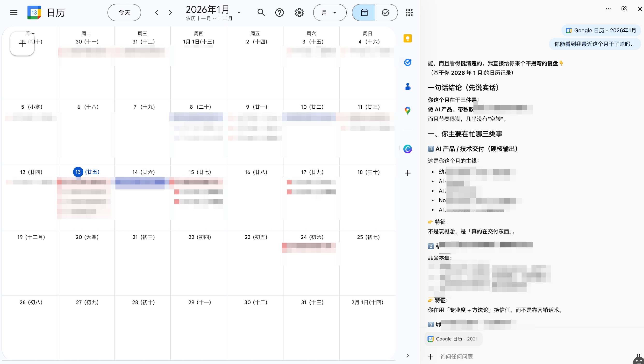Open the Google apps grid

click(409, 13)
